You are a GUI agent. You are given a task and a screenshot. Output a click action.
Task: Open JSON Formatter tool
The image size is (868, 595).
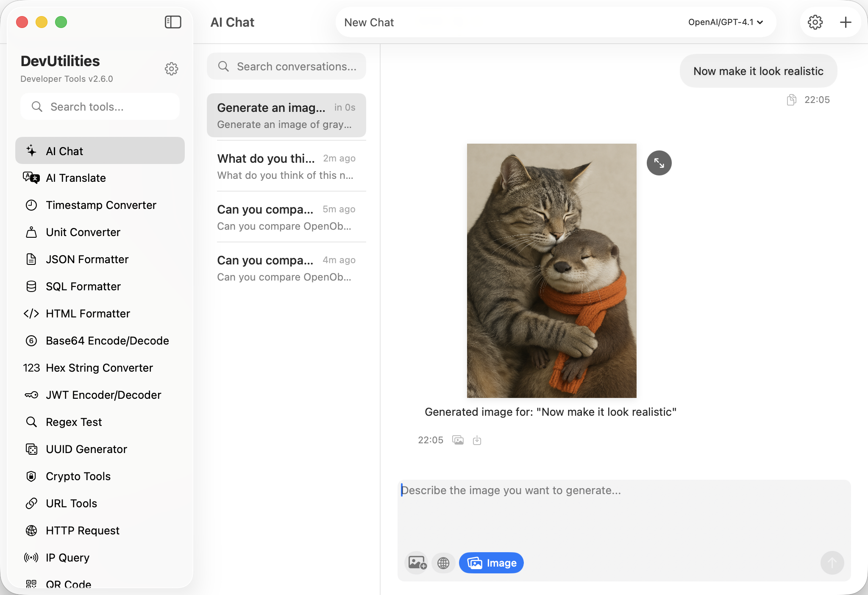click(x=87, y=259)
